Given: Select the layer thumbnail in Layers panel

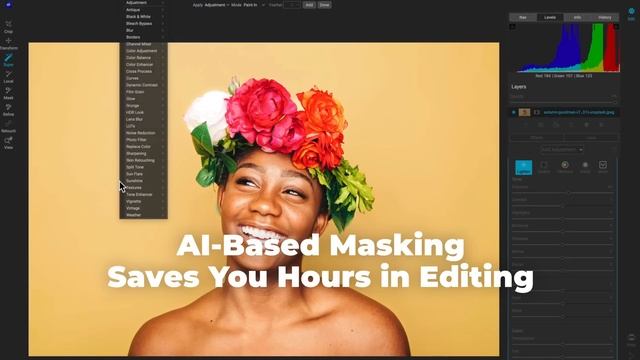Looking at the screenshot, I should (524, 112).
